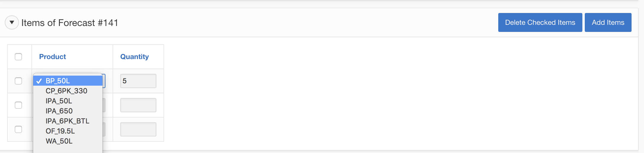The image size is (644, 153).
Task: Select the IPA_650 option
Action: 59,111
